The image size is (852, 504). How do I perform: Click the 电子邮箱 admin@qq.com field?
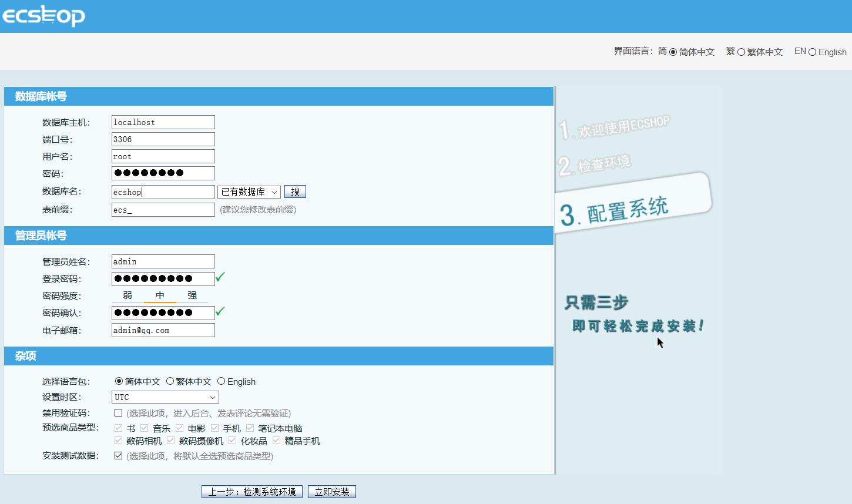click(163, 330)
